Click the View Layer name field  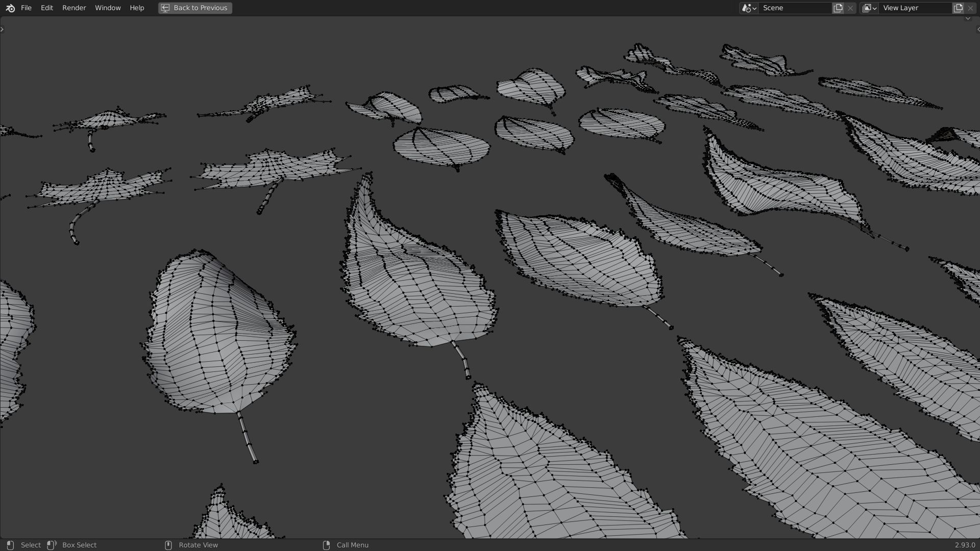tap(915, 8)
